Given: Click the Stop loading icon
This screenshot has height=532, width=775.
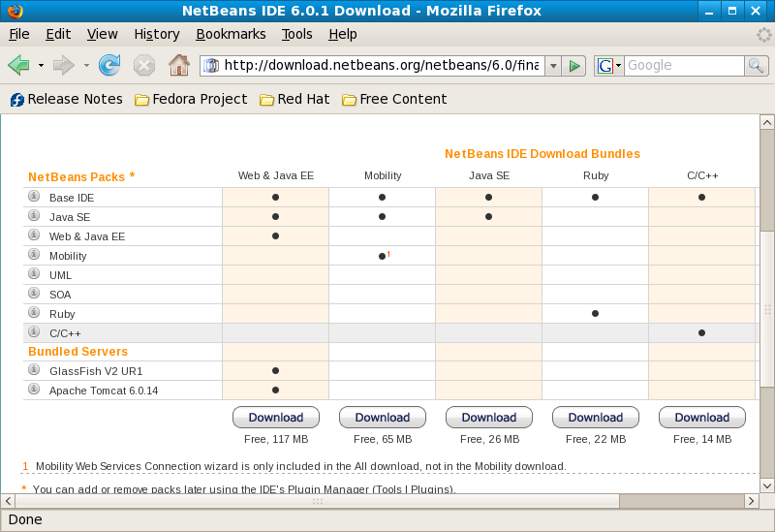Looking at the screenshot, I should (143, 65).
